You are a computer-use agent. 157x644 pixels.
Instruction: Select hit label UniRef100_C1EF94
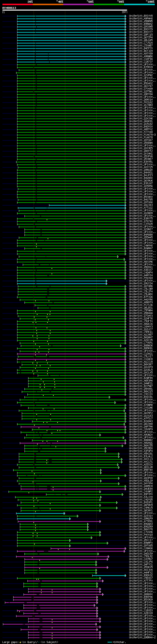(x=141, y=59)
